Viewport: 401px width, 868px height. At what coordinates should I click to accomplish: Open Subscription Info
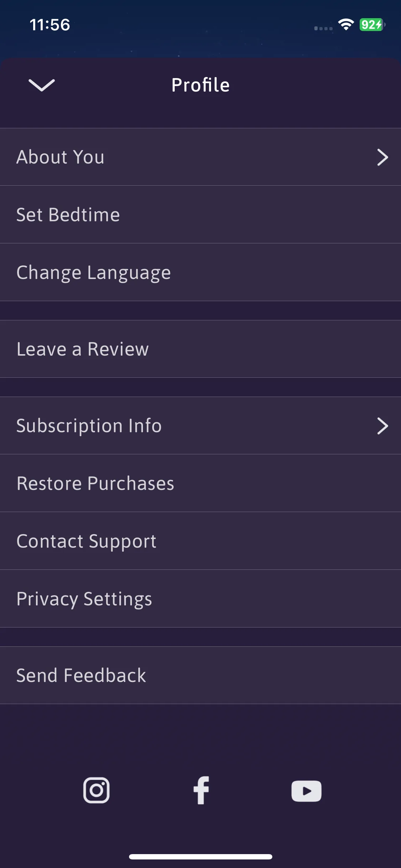[x=200, y=425]
